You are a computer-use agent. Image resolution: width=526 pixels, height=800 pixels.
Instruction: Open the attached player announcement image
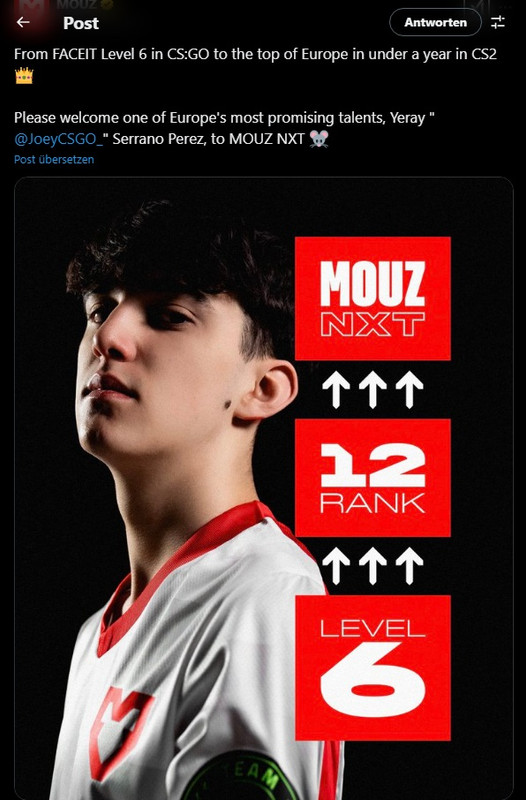(264, 488)
